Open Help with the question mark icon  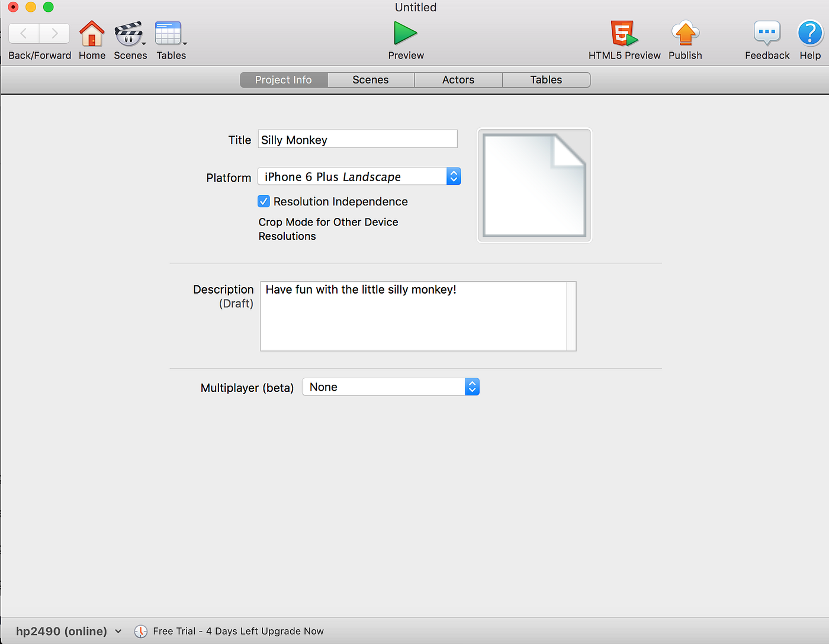pos(810,34)
